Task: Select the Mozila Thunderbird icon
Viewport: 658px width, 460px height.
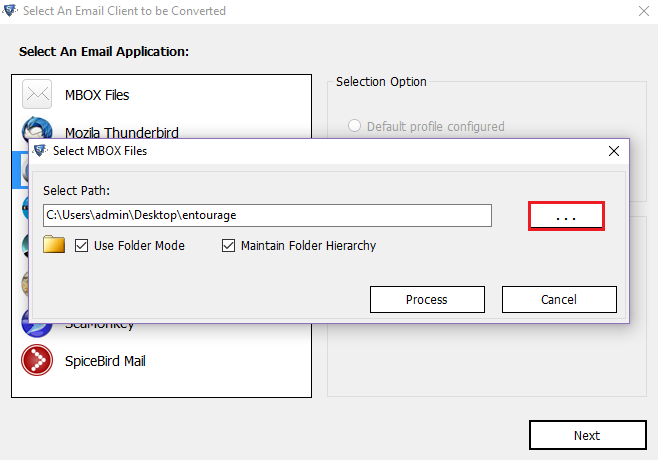Action: 37,128
